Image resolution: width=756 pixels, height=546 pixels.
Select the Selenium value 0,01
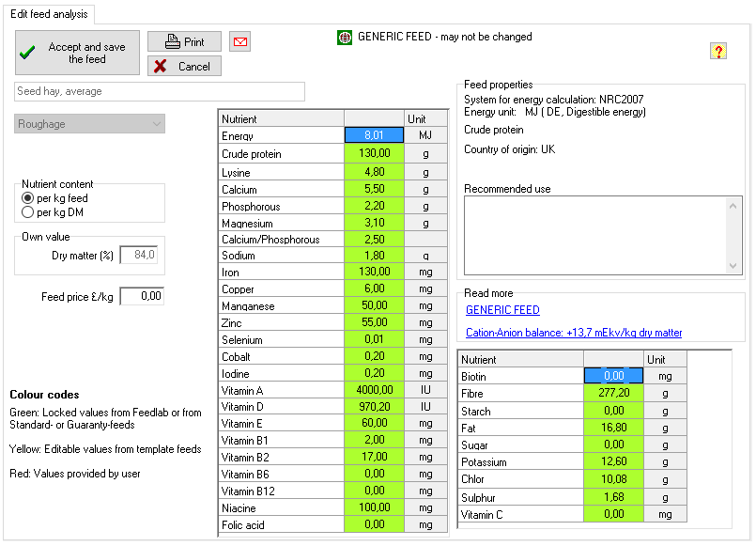(374, 339)
